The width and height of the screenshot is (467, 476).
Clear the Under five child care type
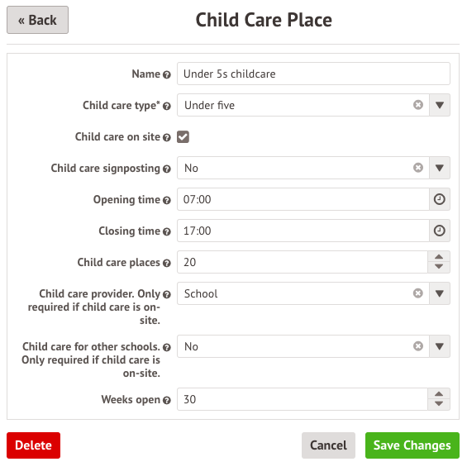[418, 105]
